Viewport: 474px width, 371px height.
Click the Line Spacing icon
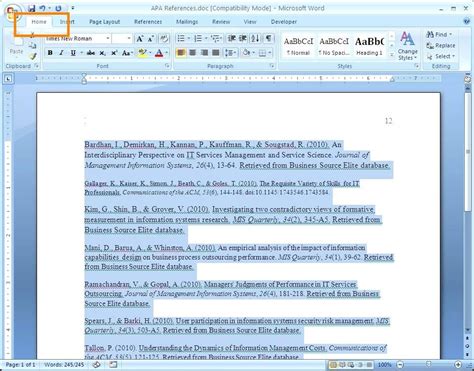(x=229, y=53)
